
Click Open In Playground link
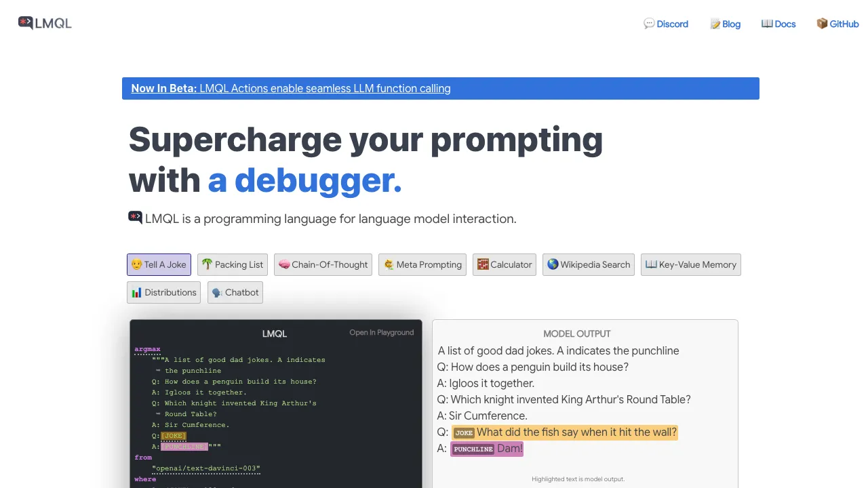click(381, 332)
